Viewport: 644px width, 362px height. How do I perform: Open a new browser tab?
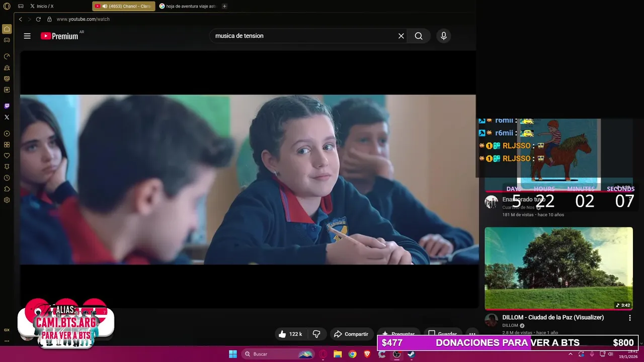tap(224, 6)
